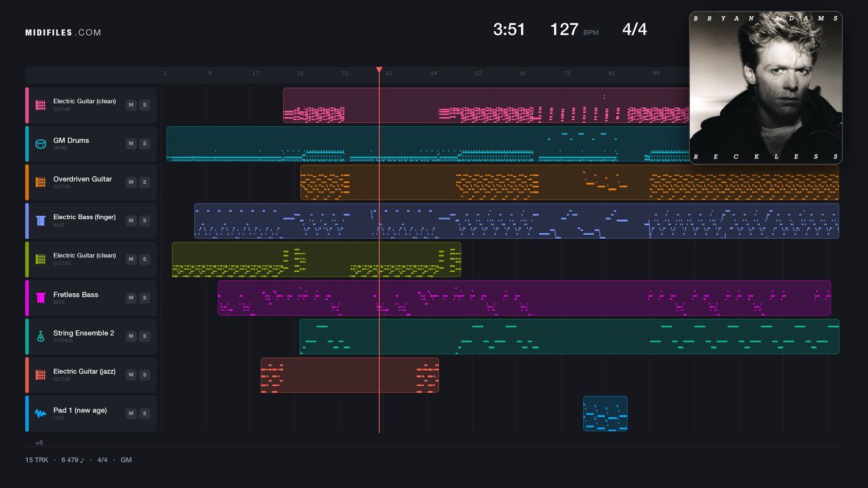Screen dimensions: 868x488
Task: Mute the Overdriven Guitar track
Action: (x=131, y=182)
